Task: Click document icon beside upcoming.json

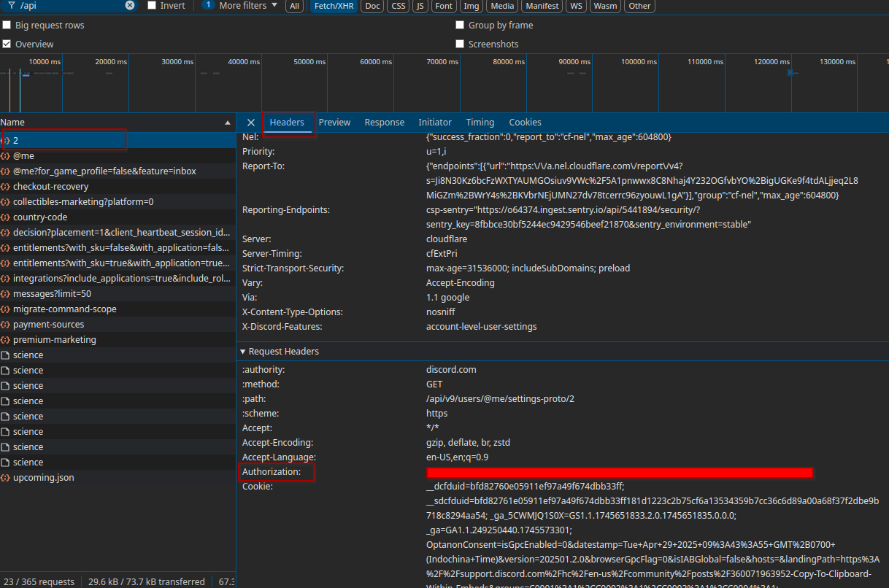Action: pos(6,478)
